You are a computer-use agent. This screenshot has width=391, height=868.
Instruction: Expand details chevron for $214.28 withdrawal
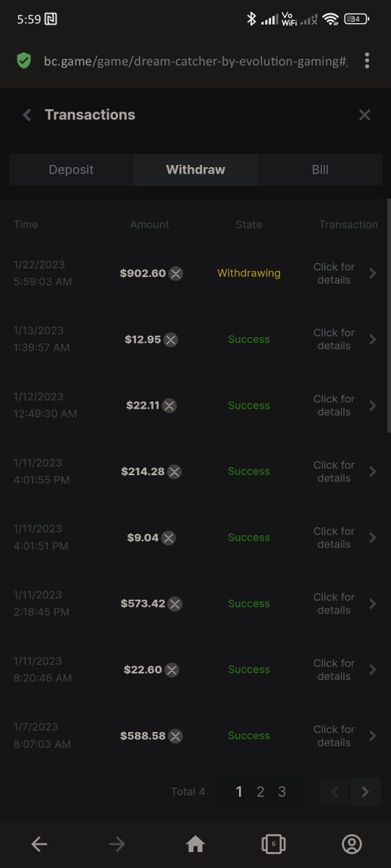(373, 472)
